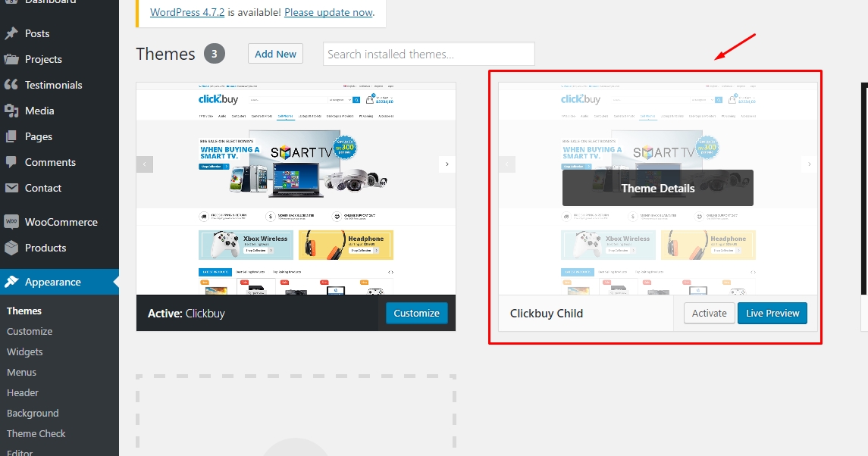Viewport: 868px width, 456px height.
Task: Open the Widgets submenu item
Action: click(x=24, y=351)
